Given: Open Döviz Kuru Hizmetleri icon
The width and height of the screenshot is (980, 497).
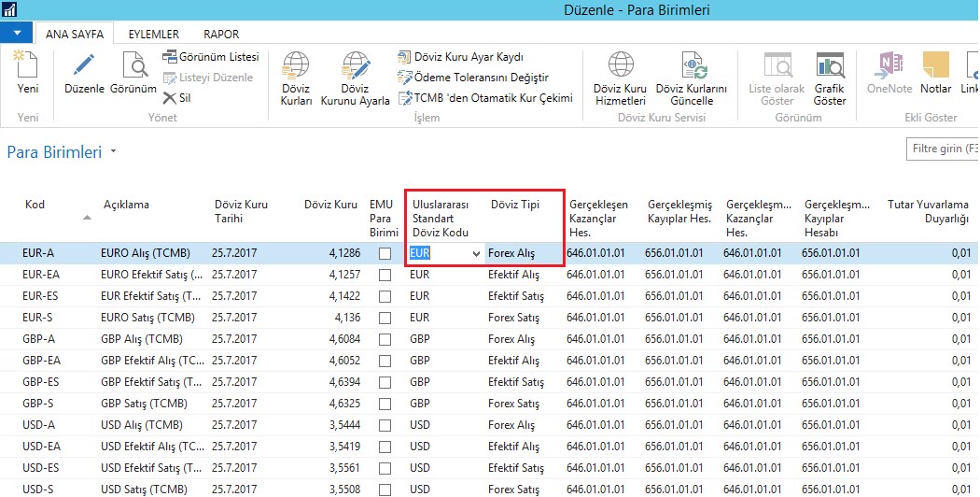Looking at the screenshot, I should [621, 65].
